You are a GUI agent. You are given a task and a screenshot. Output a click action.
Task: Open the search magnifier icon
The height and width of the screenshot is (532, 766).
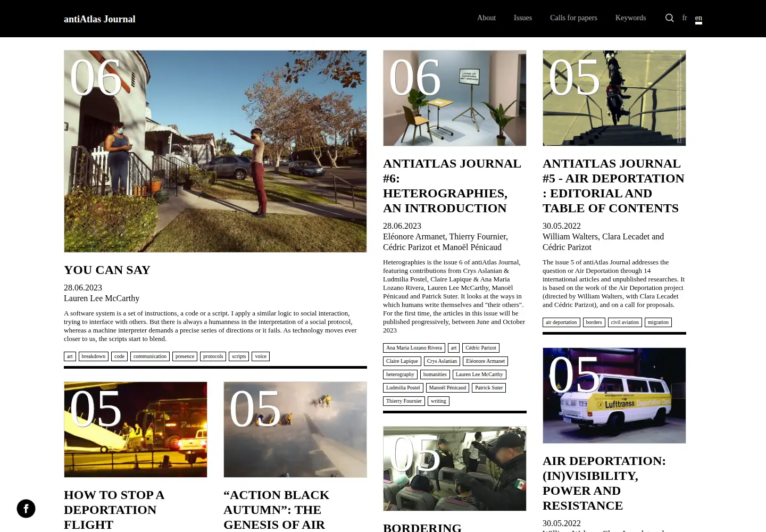pyautogui.click(x=669, y=18)
